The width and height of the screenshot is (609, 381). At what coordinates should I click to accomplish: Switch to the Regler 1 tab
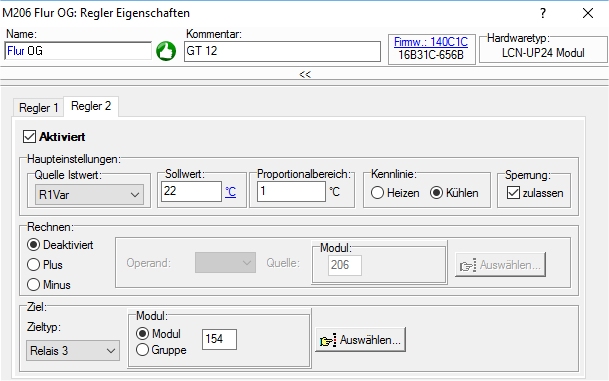click(38, 108)
